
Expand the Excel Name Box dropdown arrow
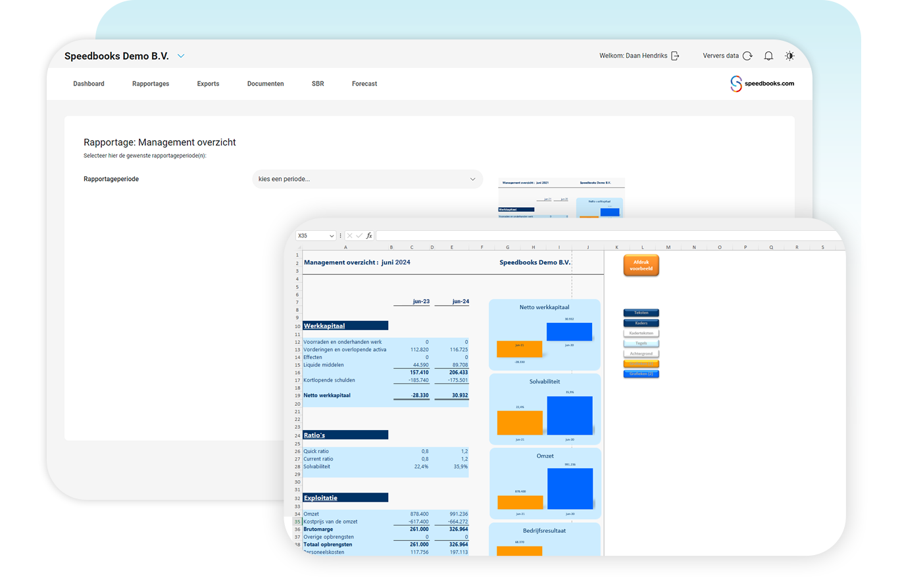point(331,235)
